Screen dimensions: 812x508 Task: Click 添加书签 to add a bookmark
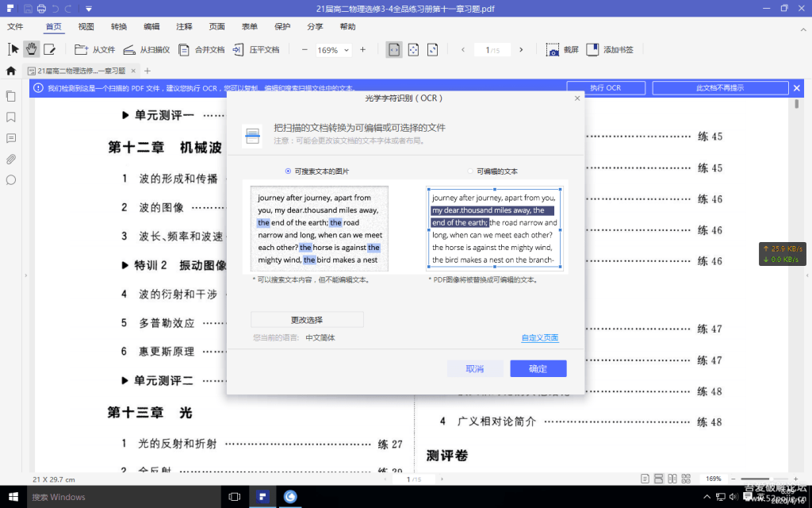610,50
